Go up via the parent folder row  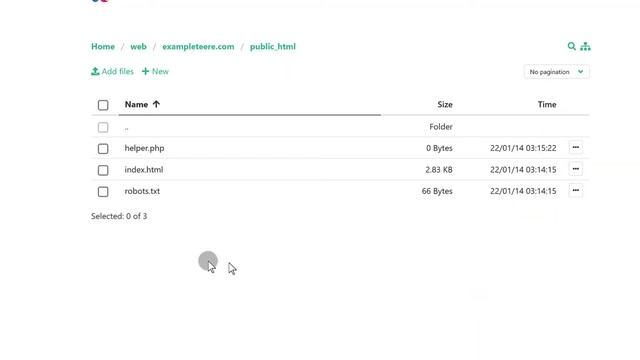tap(340, 127)
